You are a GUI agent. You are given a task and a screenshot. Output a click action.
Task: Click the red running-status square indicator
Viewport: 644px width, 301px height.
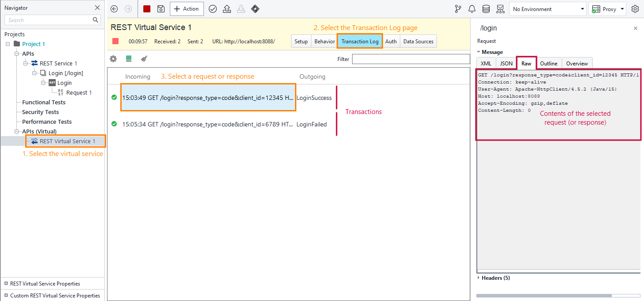click(x=115, y=41)
